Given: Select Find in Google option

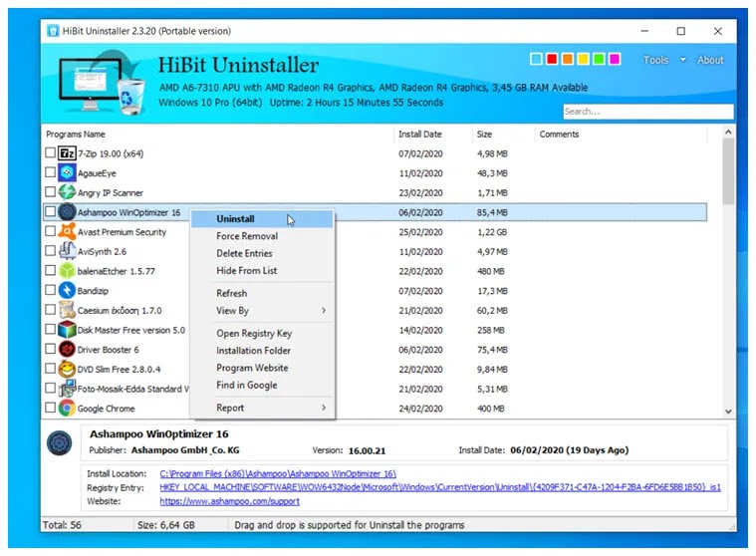Looking at the screenshot, I should [262, 386].
